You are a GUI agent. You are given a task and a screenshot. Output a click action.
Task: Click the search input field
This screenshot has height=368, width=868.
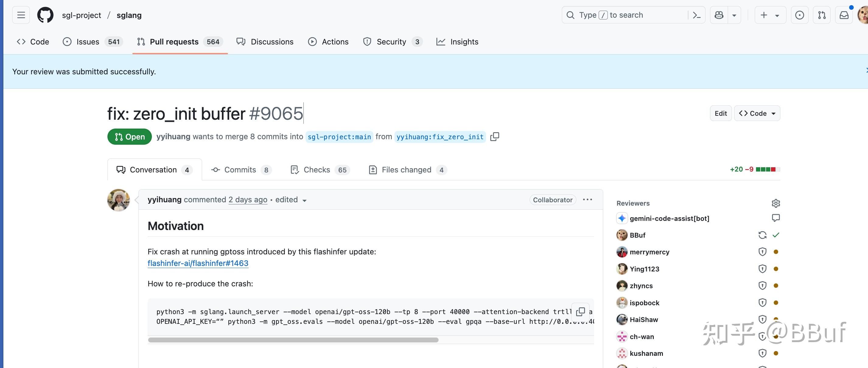pos(625,15)
